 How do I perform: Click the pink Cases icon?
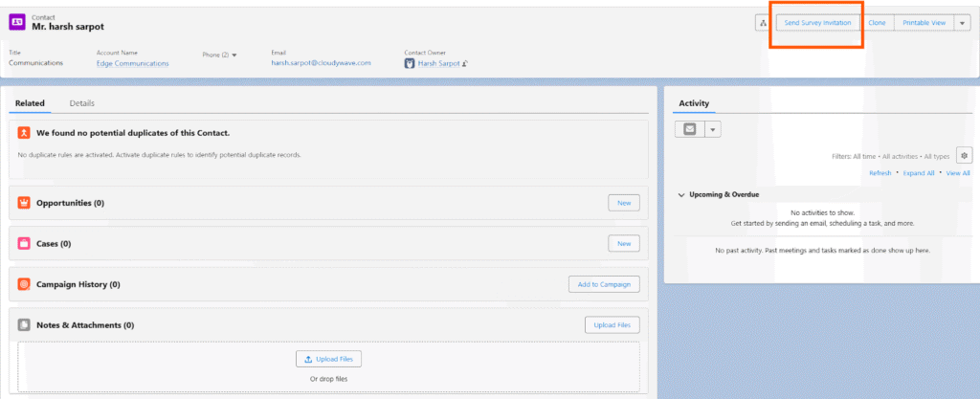(x=24, y=244)
